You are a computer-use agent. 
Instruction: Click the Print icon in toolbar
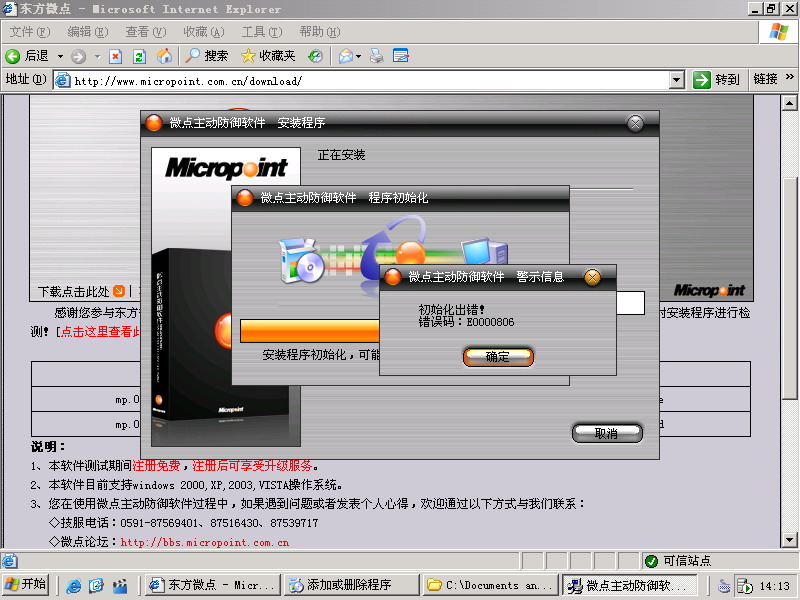tap(377, 56)
